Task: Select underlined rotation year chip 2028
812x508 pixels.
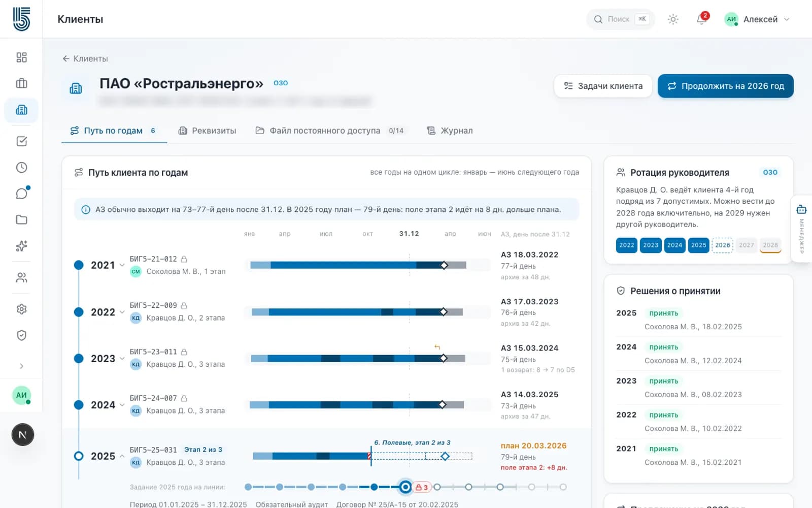Action: [770, 245]
